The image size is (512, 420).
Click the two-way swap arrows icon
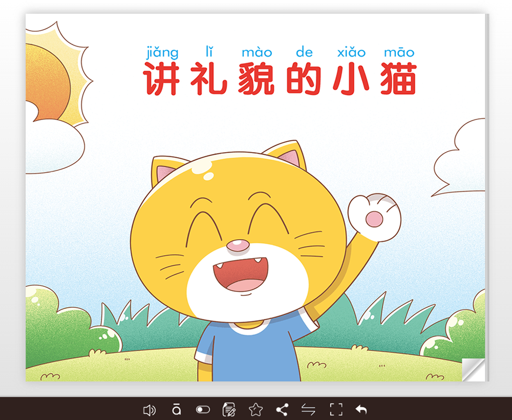coord(308,410)
